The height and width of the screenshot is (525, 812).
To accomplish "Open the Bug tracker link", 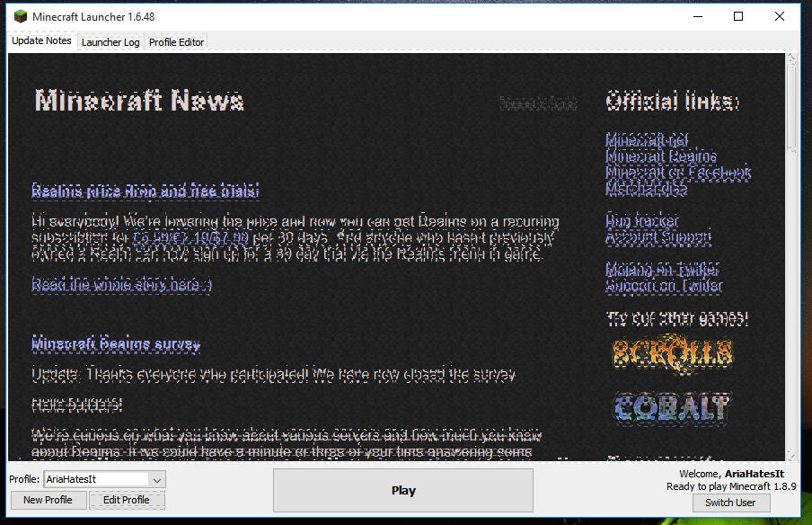I will (x=642, y=221).
